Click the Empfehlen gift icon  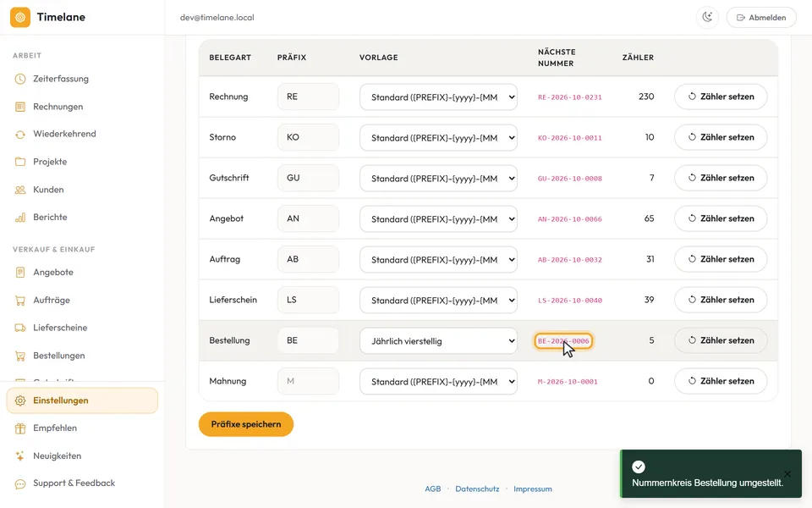coord(20,428)
